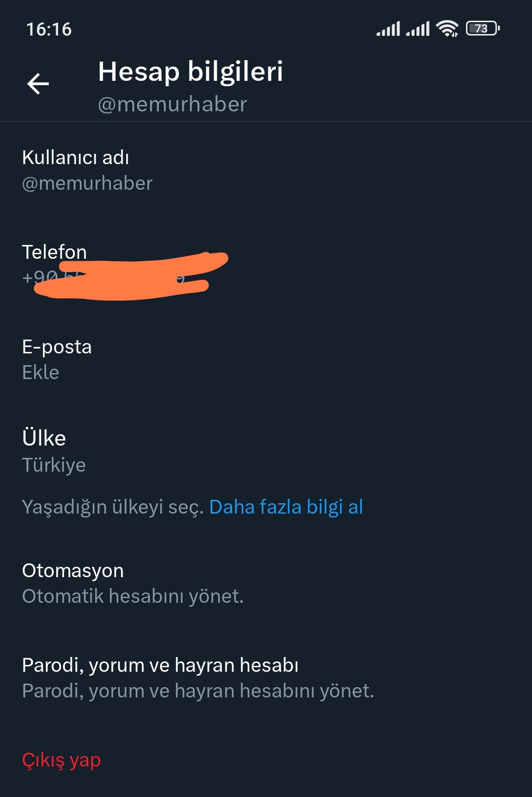Tap the back arrow icon
Screen dimensions: 532x797
(38, 83)
